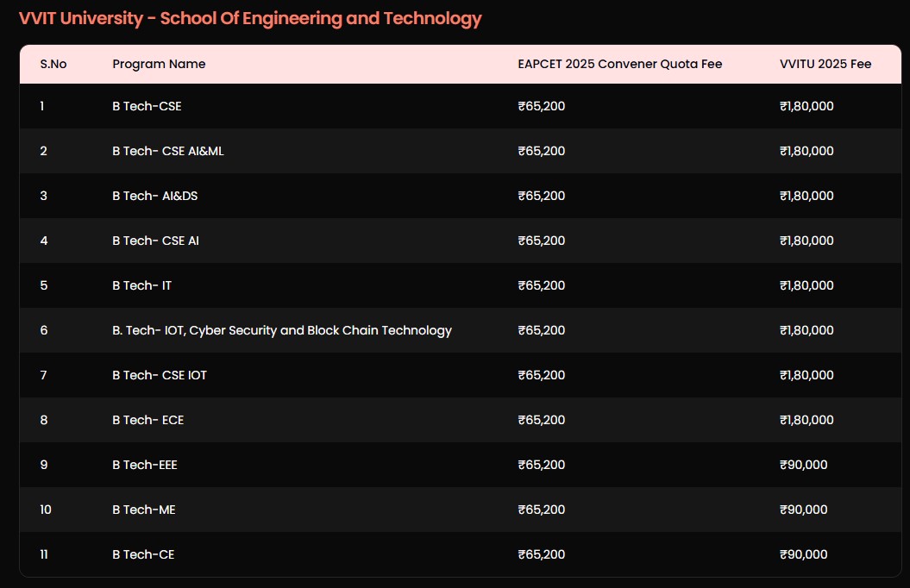The image size is (910, 588).
Task: Click the ₹65,200 convener fee for B Tech-CSE
Action: pos(542,106)
